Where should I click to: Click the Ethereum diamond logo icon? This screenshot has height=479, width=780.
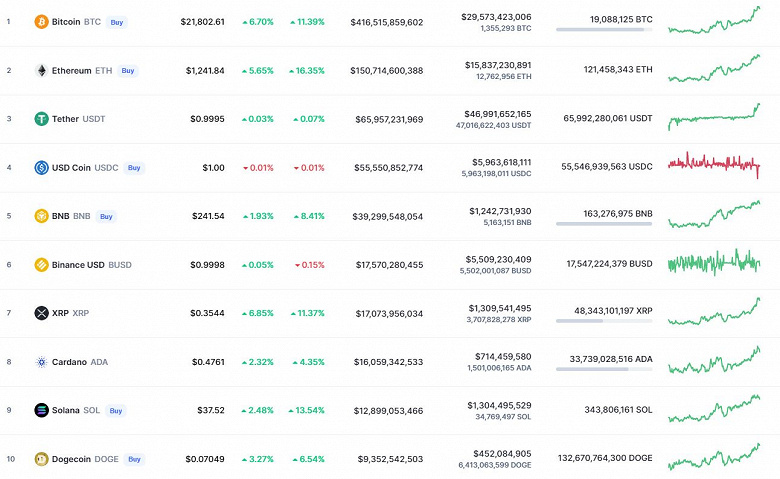[41, 71]
